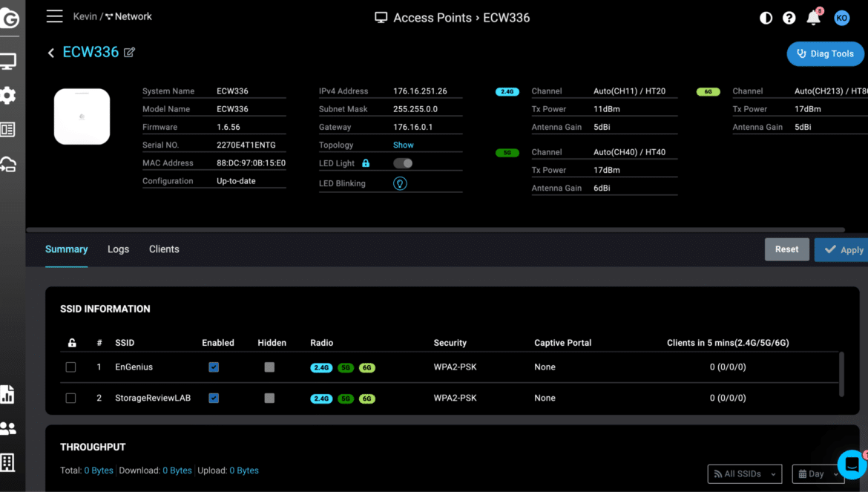868x492 pixels.
Task: Toggle the LED Light switch
Action: pyautogui.click(x=402, y=163)
